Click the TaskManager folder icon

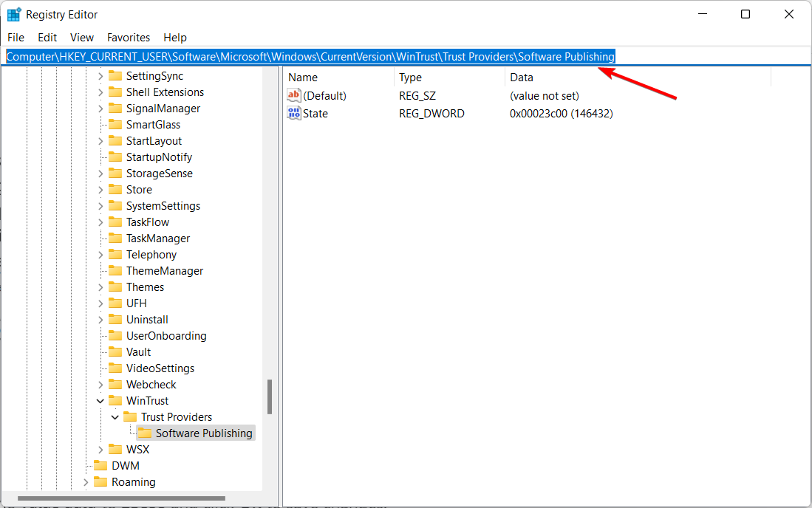(x=115, y=238)
